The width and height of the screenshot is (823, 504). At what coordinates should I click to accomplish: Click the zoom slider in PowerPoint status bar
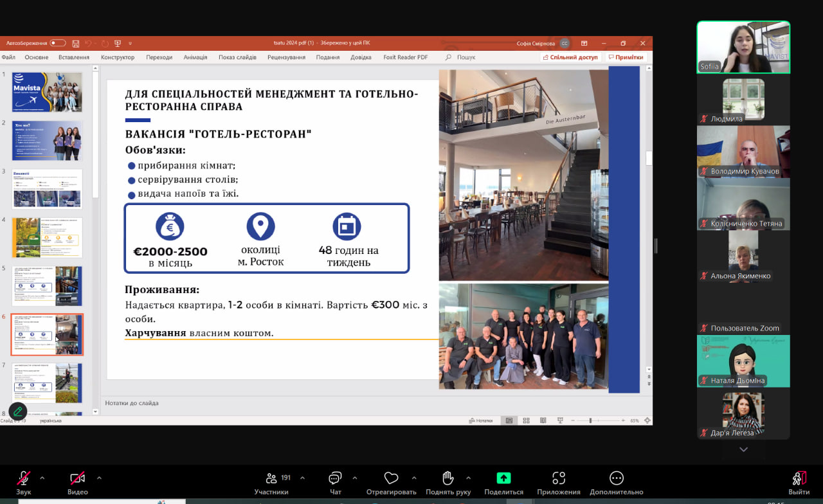(x=590, y=420)
